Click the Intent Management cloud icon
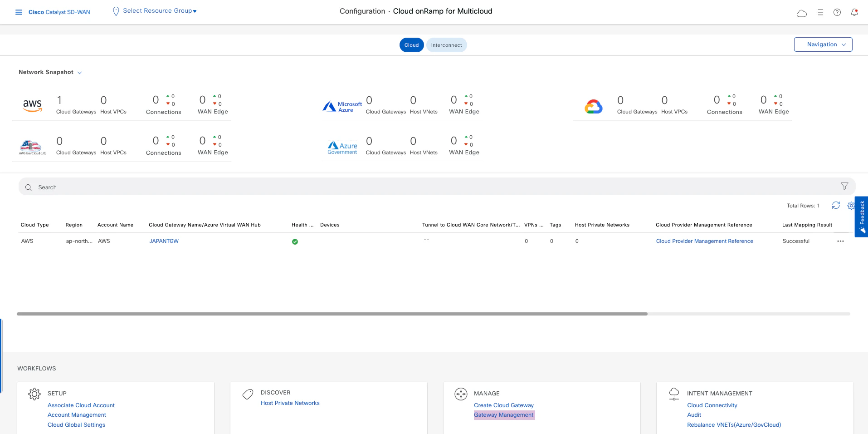This screenshot has height=434, width=868. pos(674,394)
